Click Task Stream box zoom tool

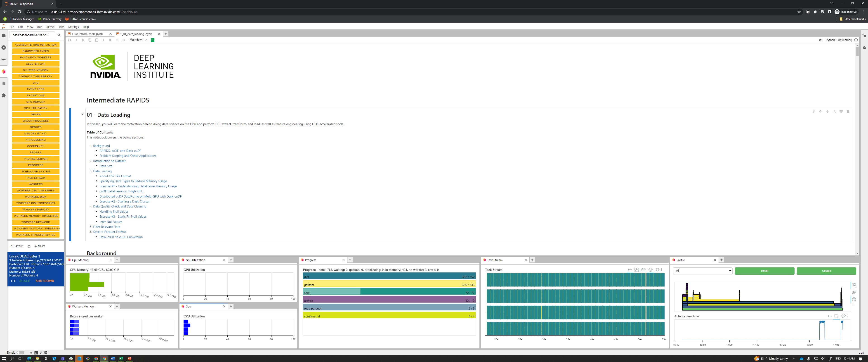637,269
